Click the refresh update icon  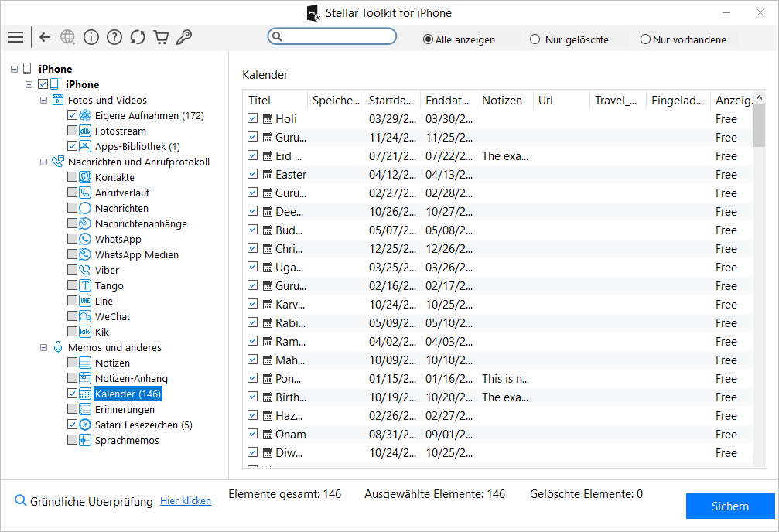coord(138,37)
